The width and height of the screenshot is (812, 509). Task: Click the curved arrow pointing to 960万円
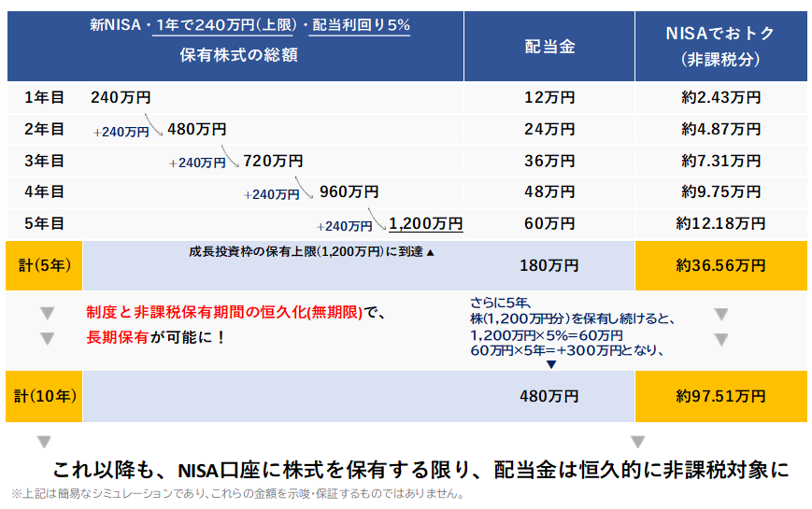[306, 187]
